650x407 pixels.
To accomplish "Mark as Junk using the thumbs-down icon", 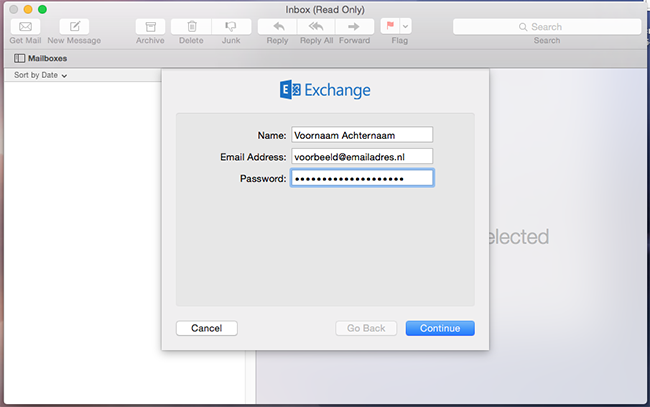I will click(x=231, y=27).
